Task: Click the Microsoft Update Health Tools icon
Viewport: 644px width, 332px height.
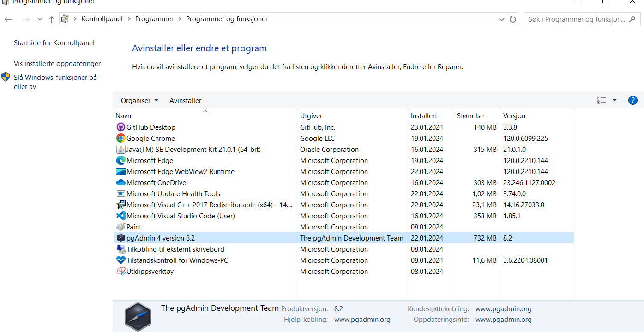Action: (120, 193)
